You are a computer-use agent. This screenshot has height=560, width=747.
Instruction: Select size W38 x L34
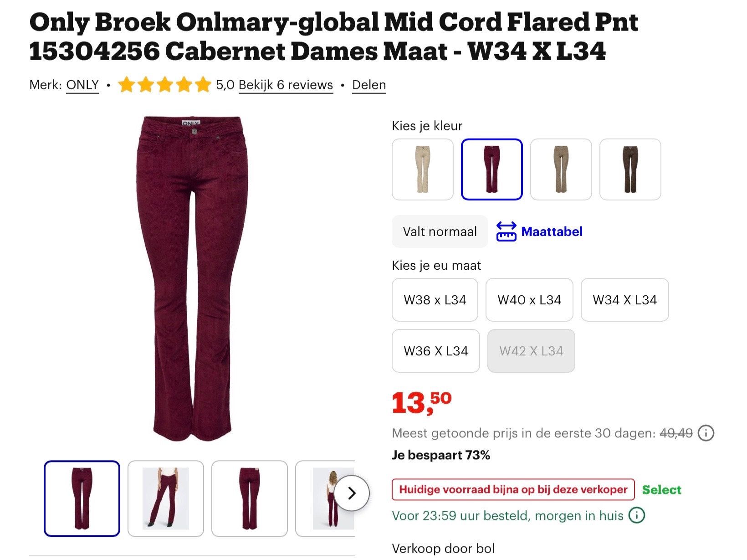point(435,300)
